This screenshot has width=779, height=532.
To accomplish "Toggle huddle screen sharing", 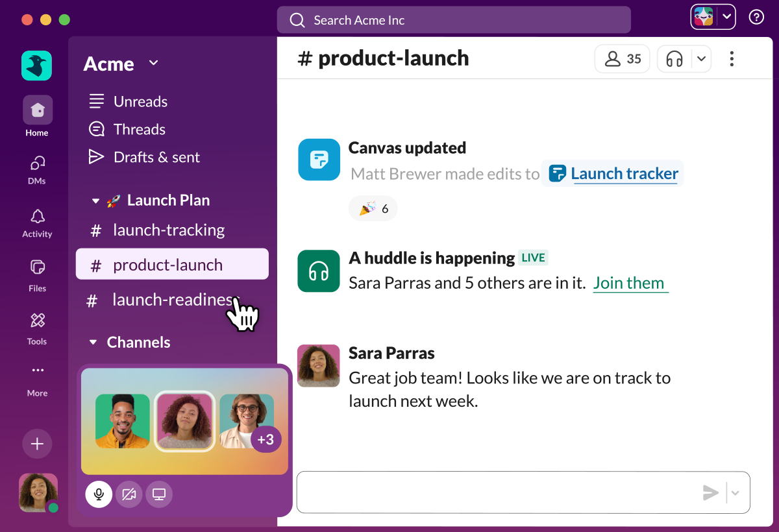I will [159, 494].
